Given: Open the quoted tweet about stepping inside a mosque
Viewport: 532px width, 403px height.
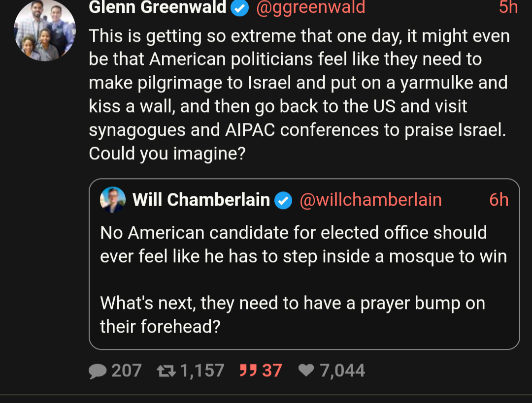Looking at the screenshot, I should pos(303,279).
